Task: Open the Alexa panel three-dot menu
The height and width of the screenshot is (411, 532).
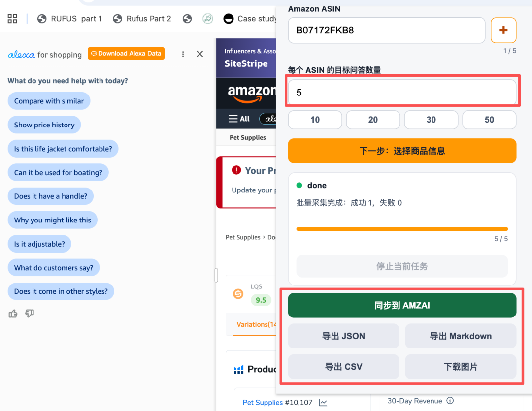Action: pyautogui.click(x=183, y=54)
